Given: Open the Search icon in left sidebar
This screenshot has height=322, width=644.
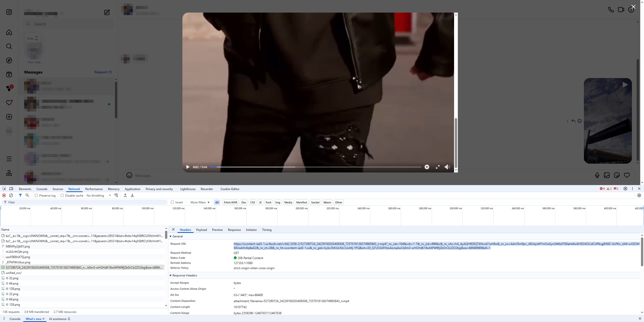Looking at the screenshot, I should click(x=9, y=46).
